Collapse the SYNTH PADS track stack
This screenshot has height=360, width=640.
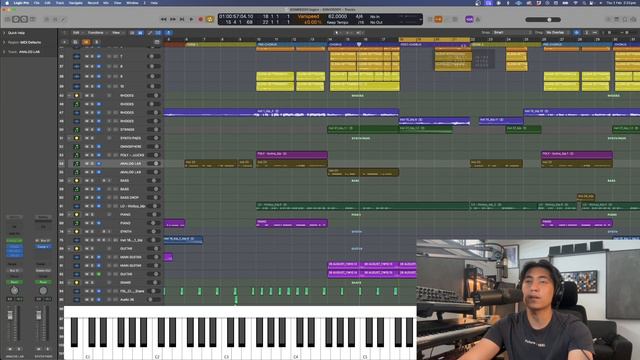(x=69, y=138)
